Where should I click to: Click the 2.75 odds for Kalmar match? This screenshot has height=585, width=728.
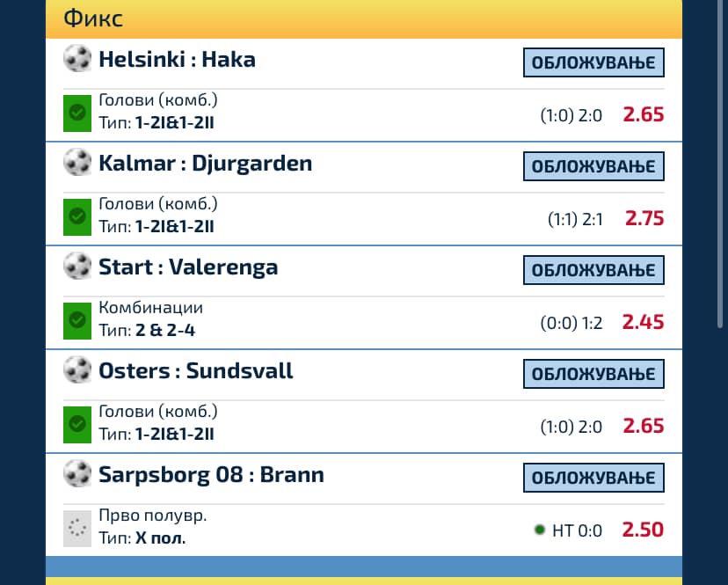644,218
